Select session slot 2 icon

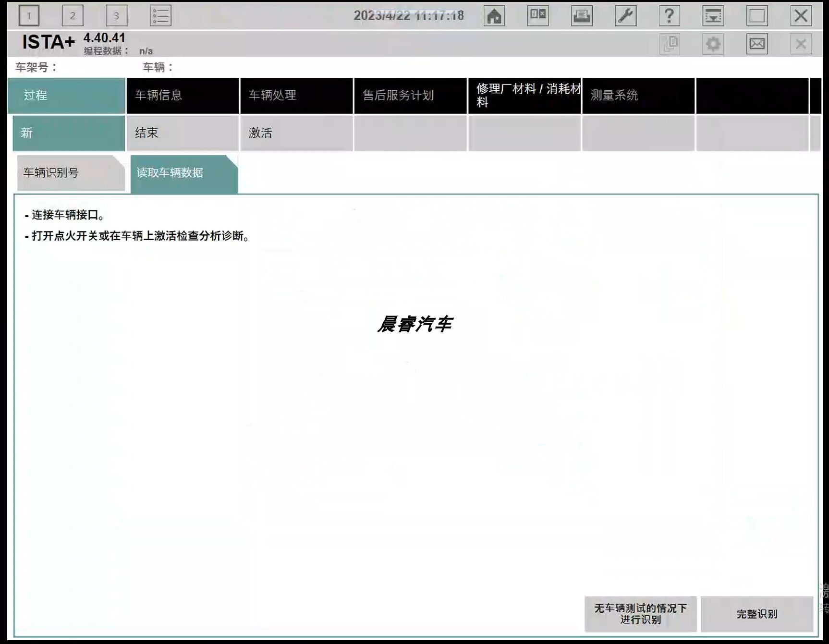pyautogui.click(x=73, y=16)
